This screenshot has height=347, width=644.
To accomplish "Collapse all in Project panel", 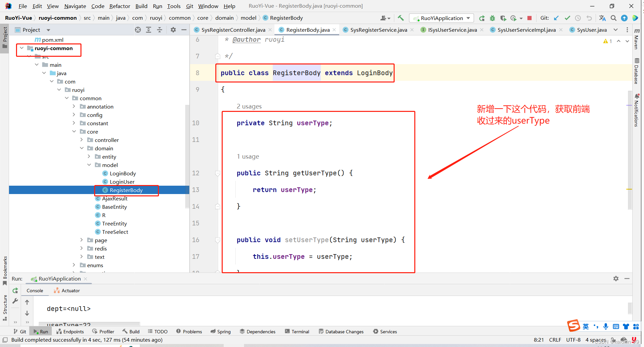I will [160, 30].
